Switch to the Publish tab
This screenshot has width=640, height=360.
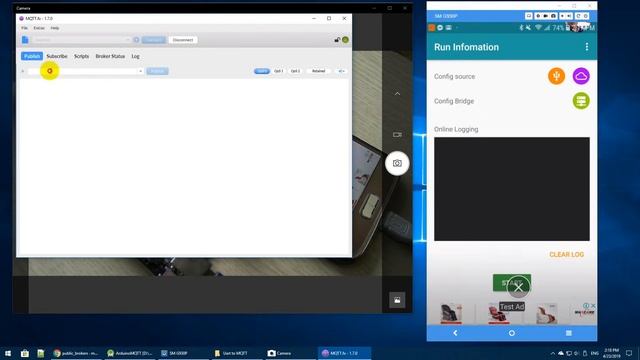(32, 56)
